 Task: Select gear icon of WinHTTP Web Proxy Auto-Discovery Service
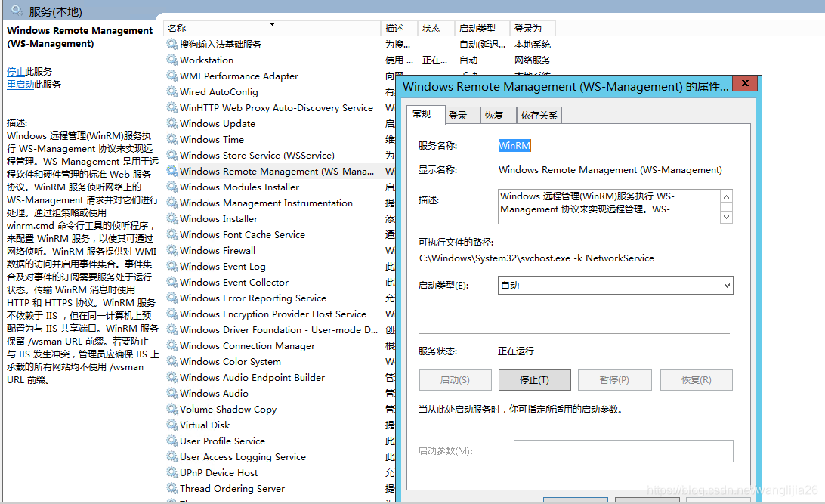172,107
